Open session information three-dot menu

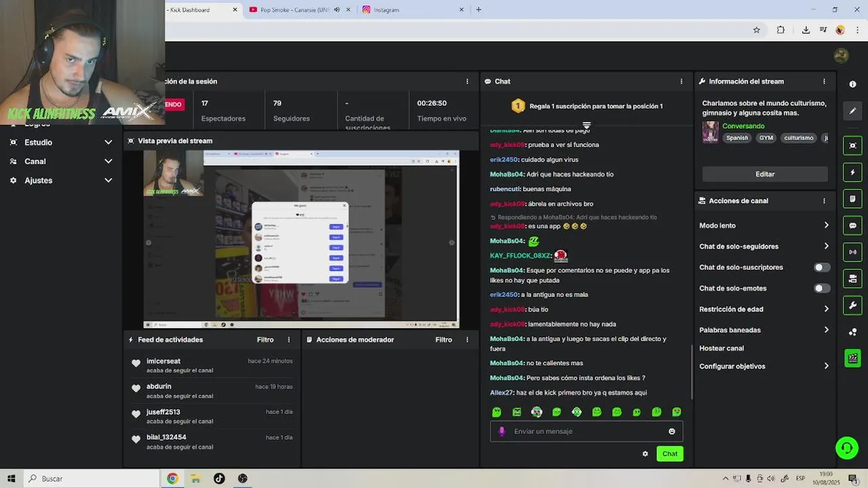467,81
